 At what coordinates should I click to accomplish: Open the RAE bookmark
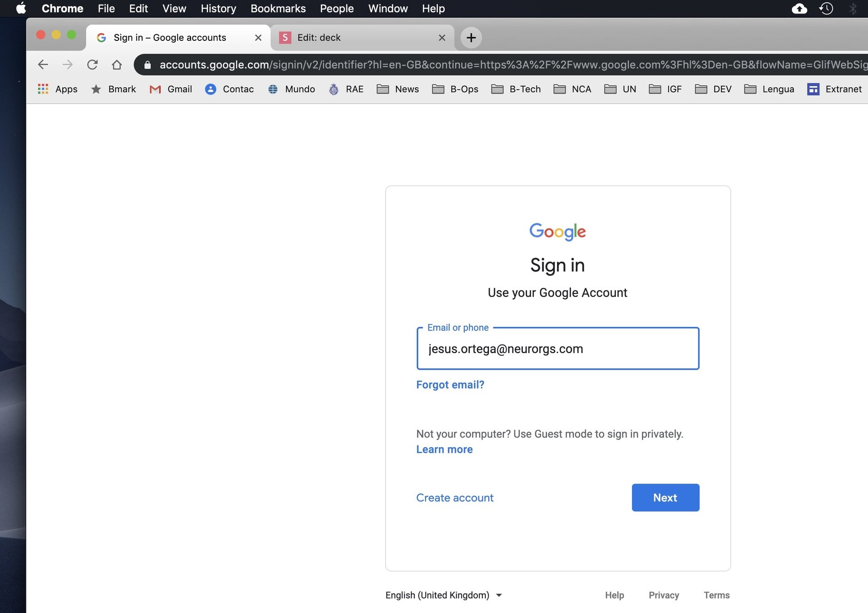pos(346,89)
